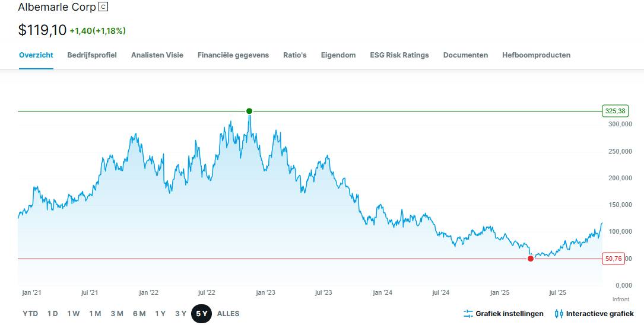The height and width of the screenshot is (325, 644).
Task: Select the ALLES time range
Action: (x=229, y=314)
